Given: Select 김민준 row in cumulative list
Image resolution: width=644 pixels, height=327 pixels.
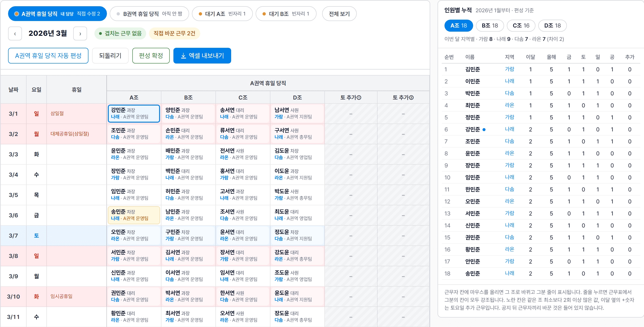Looking at the screenshot, I should [541, 69].
